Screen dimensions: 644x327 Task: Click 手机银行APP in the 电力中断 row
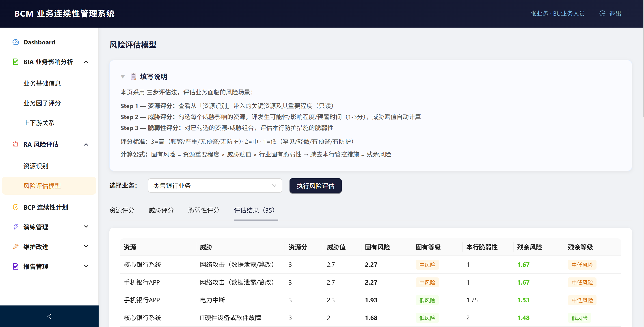pos(142,300)
